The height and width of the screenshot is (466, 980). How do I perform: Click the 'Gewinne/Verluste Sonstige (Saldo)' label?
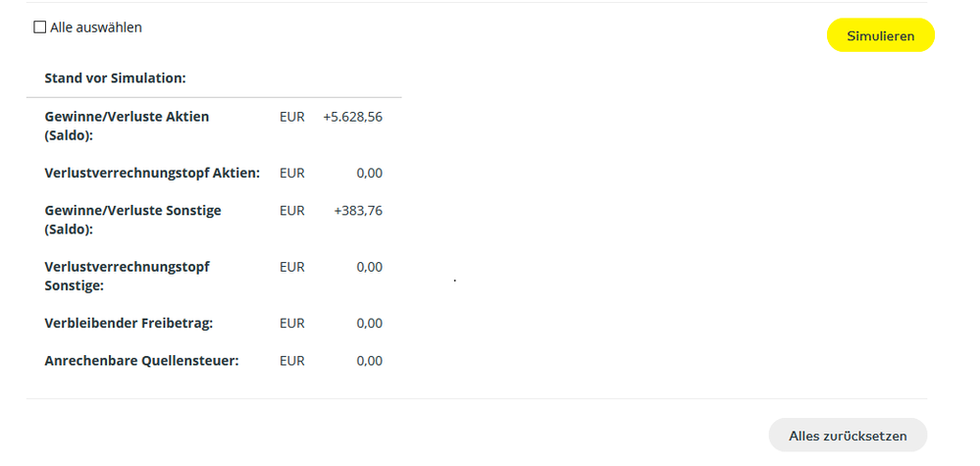(132, 219)
